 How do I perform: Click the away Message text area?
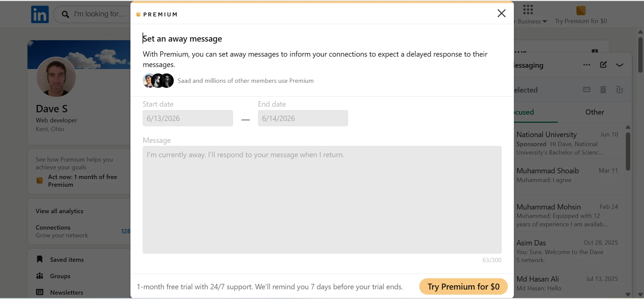[x=322, y=200]
